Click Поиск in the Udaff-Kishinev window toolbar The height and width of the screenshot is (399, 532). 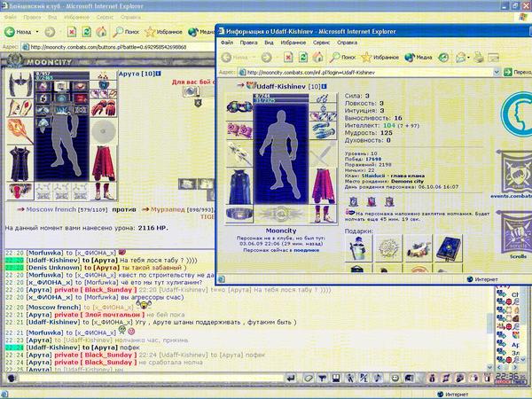[x=342, y=58]
